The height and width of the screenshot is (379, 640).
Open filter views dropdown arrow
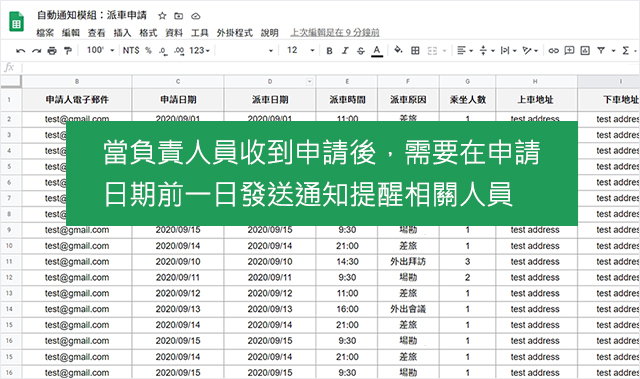click(613, 51)
